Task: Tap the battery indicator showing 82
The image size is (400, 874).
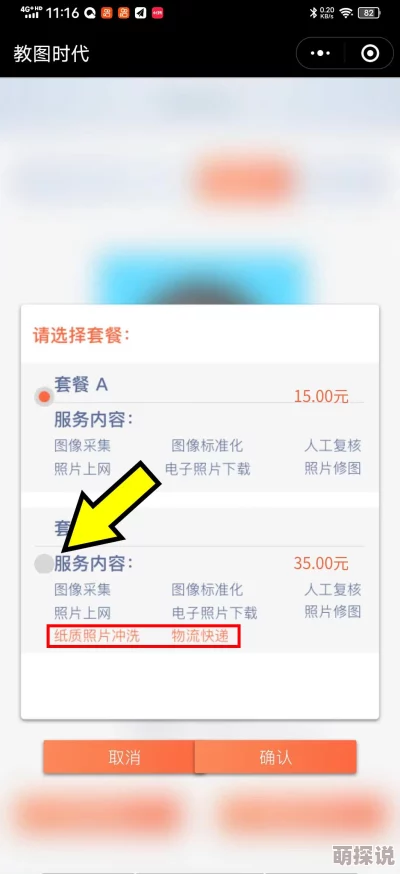Action: tap(369, 12)
